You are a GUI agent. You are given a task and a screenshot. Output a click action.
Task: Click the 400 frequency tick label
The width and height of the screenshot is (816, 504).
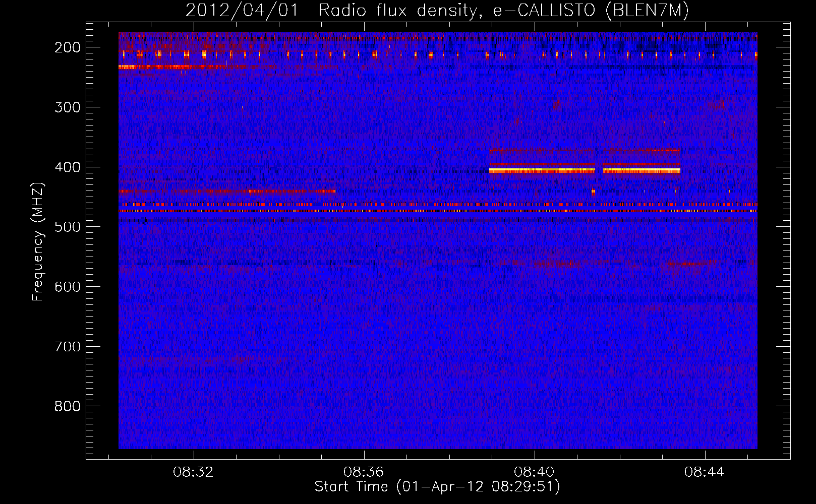click(x=68, y=167)
